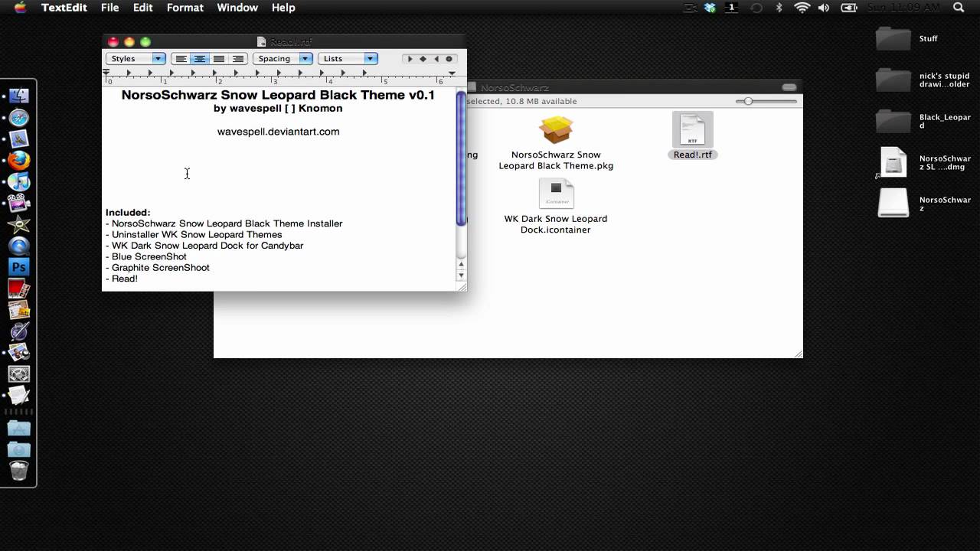Screen dimensions: 980x551
Task: Open Firefox from the dock
Action: [x=19, y=160]
